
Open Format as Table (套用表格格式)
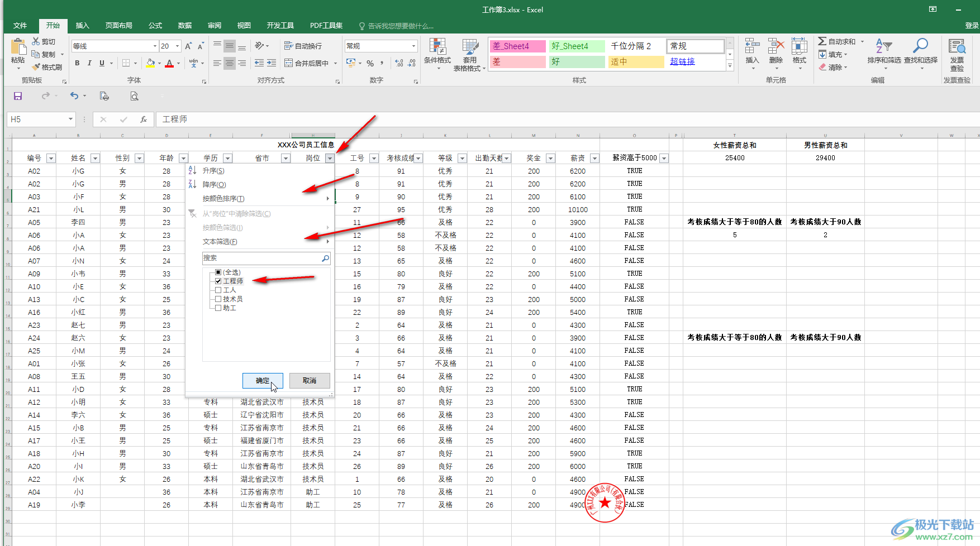point(469,55)
